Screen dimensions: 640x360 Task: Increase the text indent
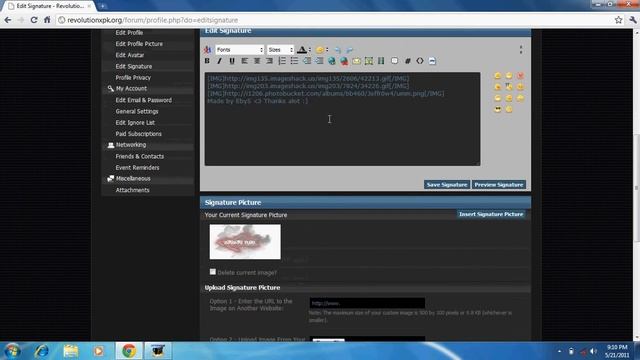point(319,61)
